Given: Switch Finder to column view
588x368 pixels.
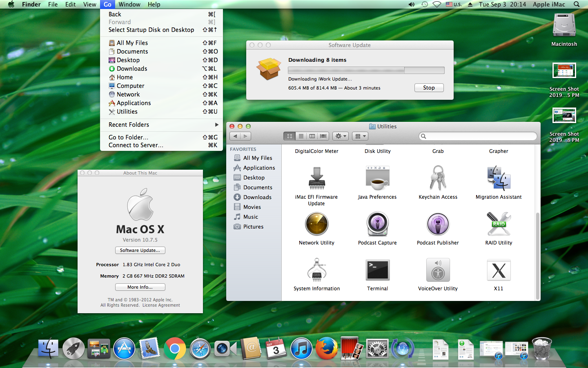Looking at the screenshot, I should (312, 136).
